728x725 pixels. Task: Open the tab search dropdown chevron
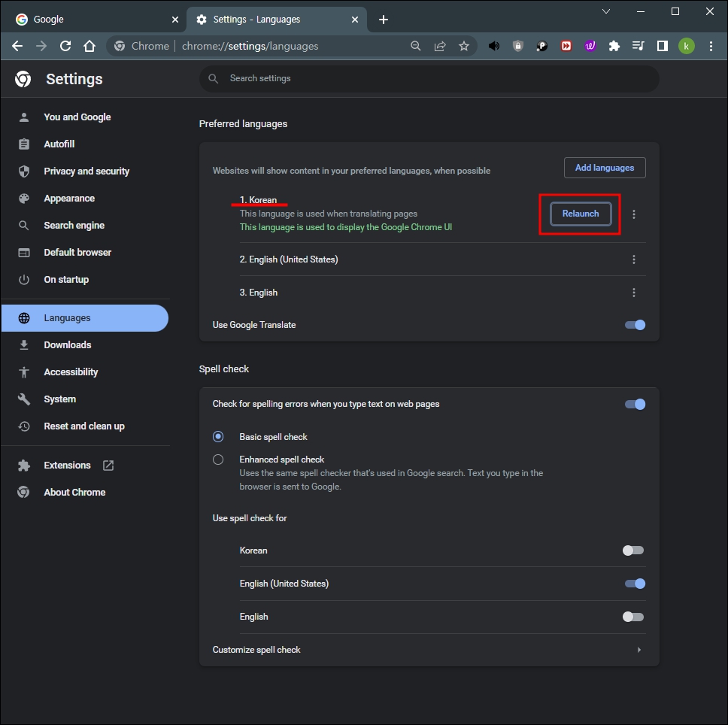[606, 11]
